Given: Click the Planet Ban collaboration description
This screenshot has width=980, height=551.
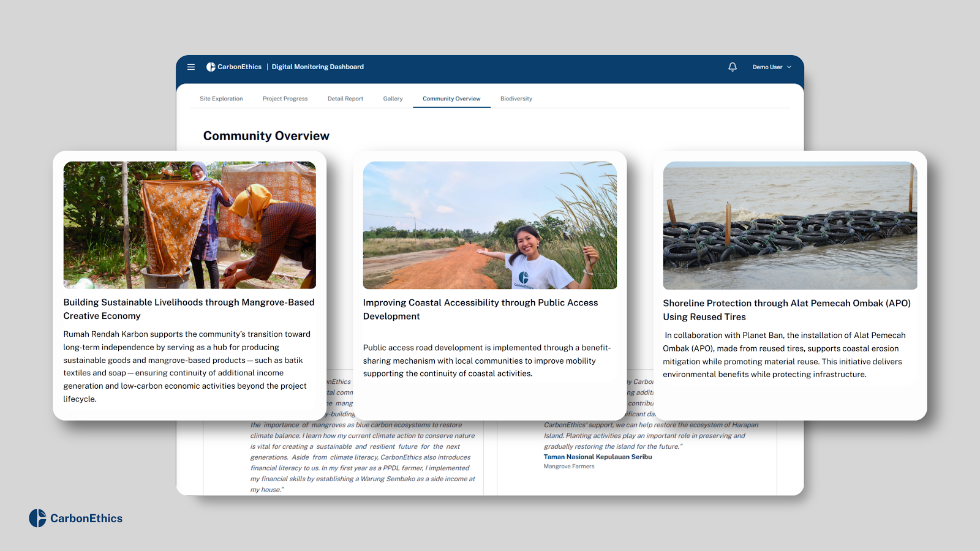Looking at the screenshot, I should (785, 354).
